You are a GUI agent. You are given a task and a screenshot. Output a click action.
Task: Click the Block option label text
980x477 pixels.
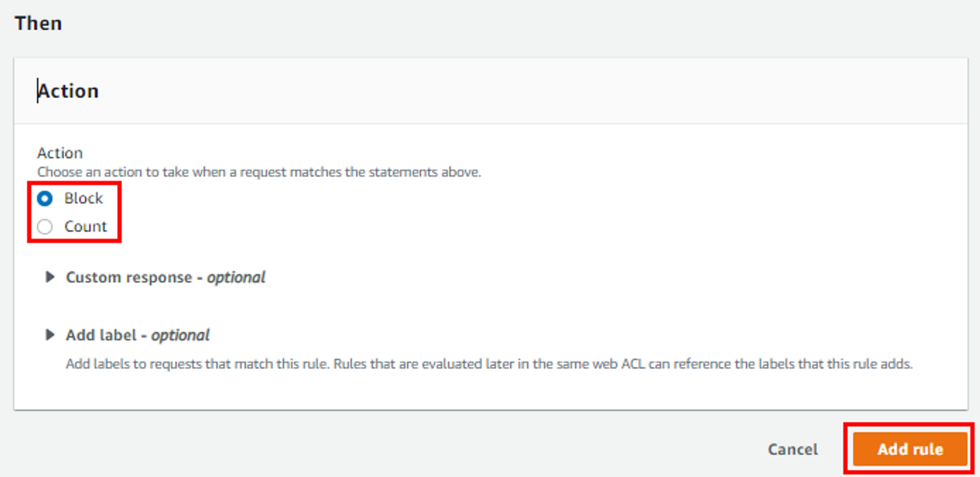pos(84,198)
